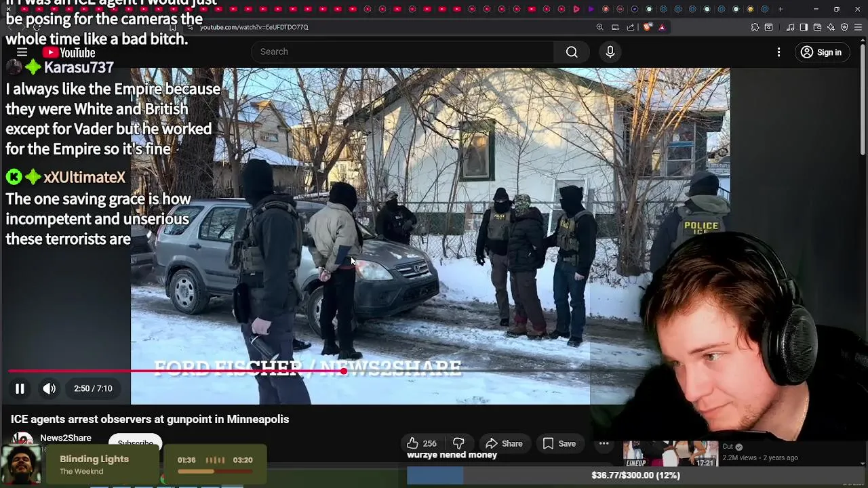This screenshot has width=868, height=488.
Task: Click the Sign in button
Action: point(821,52)
